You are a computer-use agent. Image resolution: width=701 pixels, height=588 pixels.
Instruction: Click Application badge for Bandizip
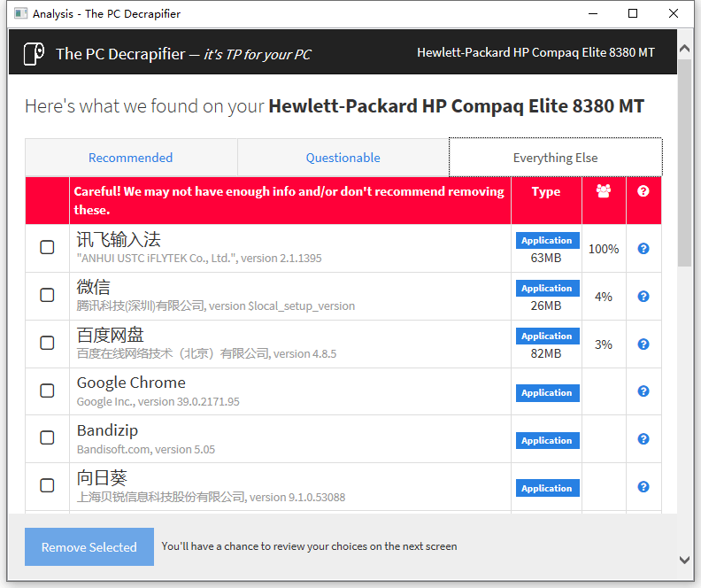[x=547, y=441]
